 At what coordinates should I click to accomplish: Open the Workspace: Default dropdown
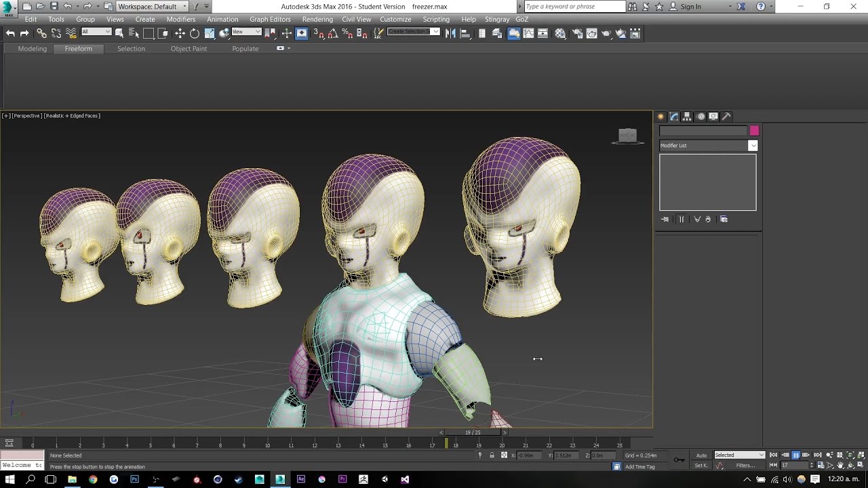(152, 7)
